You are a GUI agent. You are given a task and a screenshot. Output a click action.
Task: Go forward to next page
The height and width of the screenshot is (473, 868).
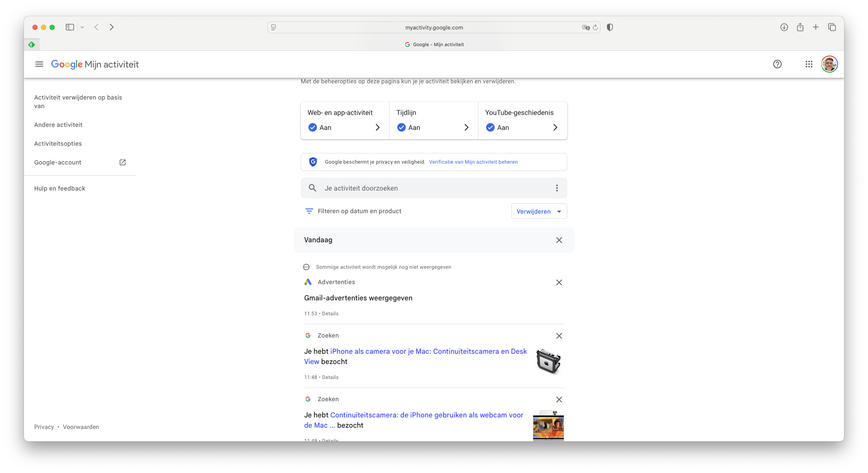coord(111,27)
